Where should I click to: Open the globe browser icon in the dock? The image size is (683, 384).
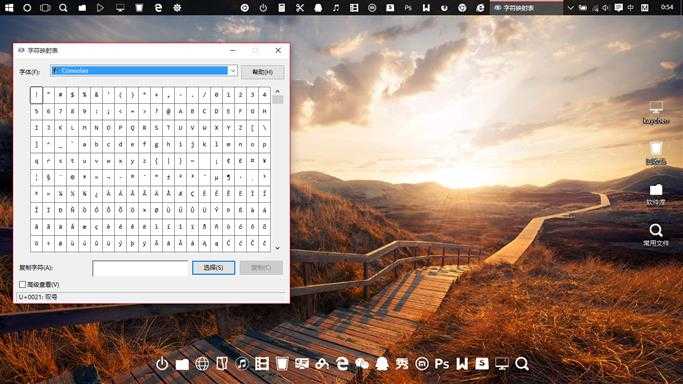[x=202, y=364]
